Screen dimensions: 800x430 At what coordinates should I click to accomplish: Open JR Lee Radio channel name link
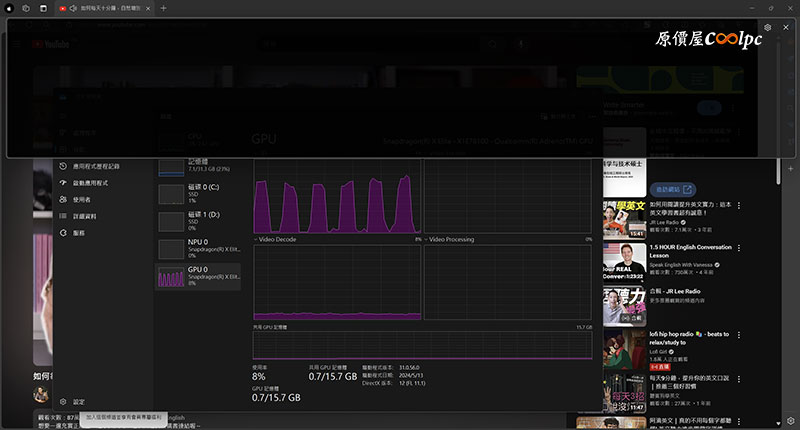coord(664,222)
